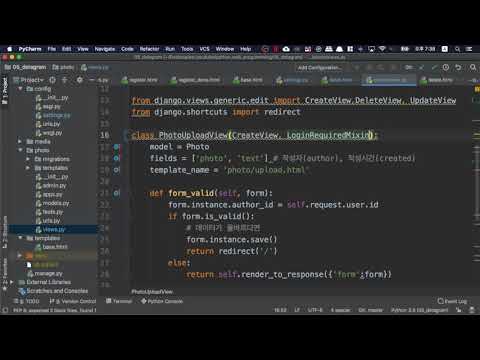Click the UTF-8 encoding status bar entry

tap(315, 310)
